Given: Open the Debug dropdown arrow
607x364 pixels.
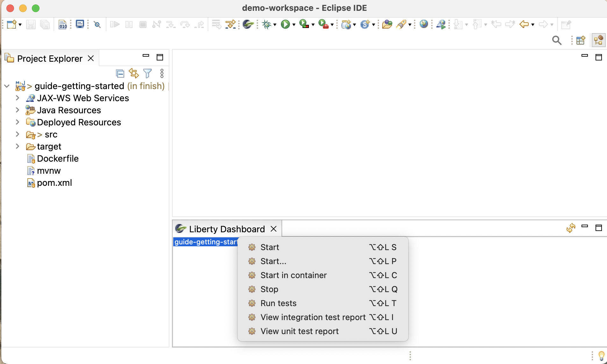Looking at the screenshot, I should click(x=275, y=25).
